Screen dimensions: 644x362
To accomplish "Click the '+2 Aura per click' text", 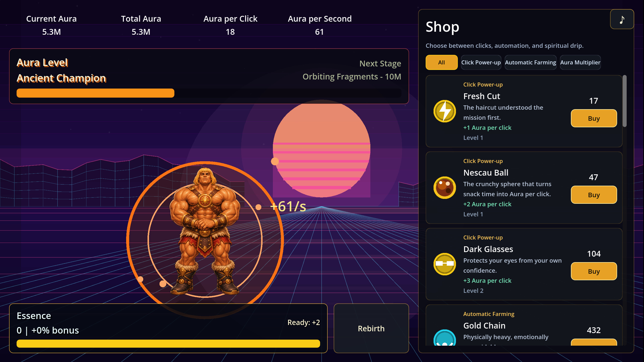I will click(487, 204).
